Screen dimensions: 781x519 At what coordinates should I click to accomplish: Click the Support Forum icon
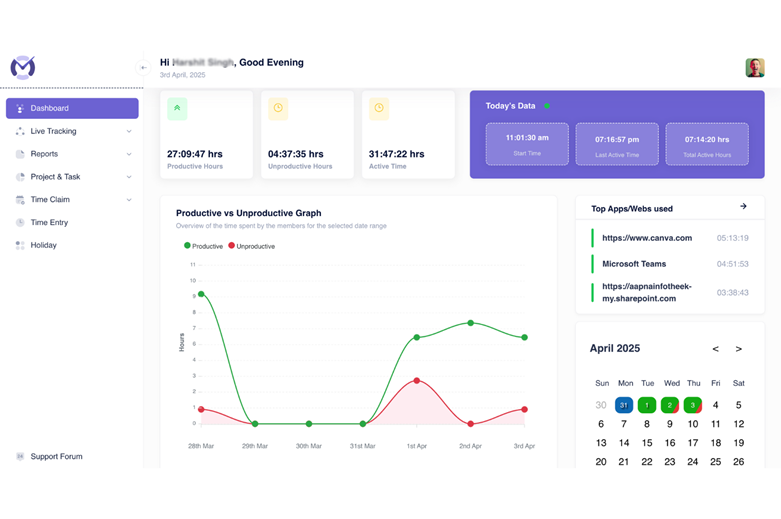20,457
